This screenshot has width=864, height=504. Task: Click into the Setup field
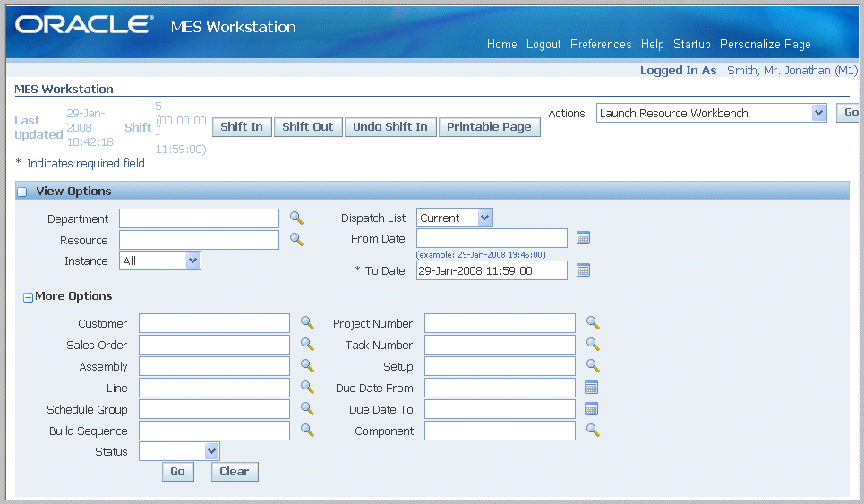pos(500,366)
